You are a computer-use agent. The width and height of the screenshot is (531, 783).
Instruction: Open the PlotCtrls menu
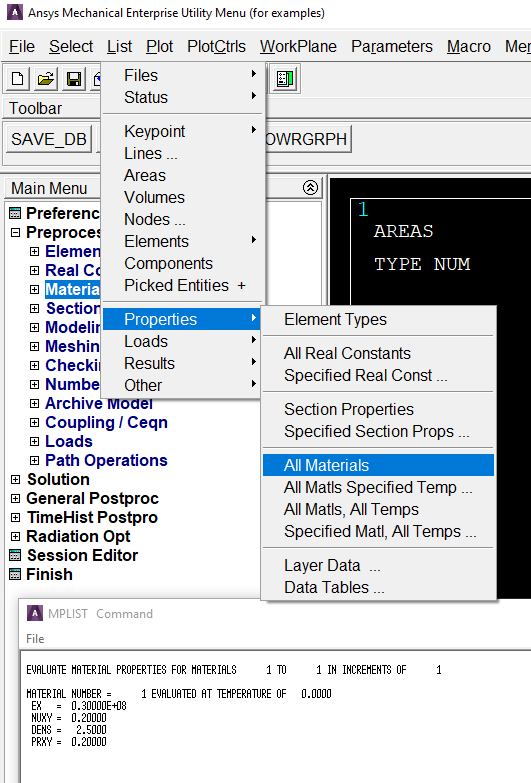[216, 46]
